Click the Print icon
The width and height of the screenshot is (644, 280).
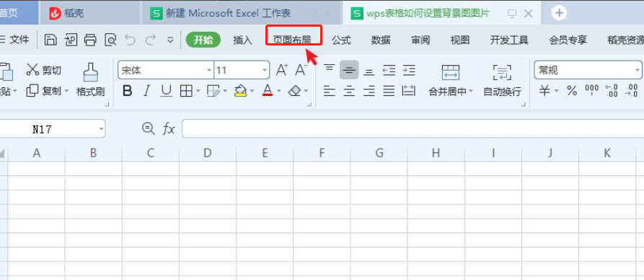(90, 40)
